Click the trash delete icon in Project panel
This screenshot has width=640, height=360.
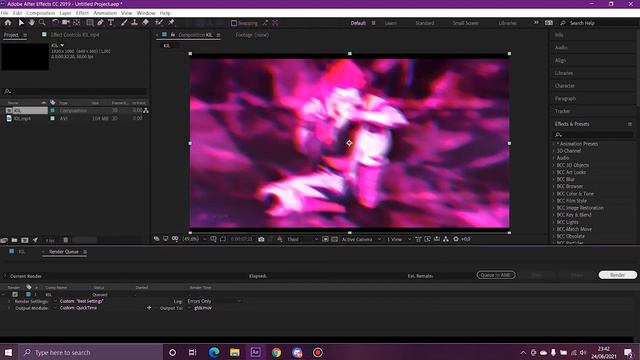66,240
